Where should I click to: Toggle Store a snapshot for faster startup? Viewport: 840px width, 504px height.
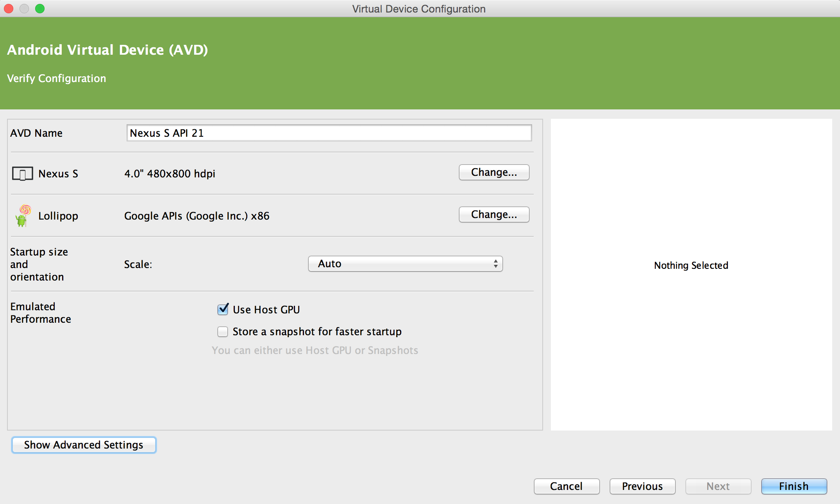click(223, 331)
